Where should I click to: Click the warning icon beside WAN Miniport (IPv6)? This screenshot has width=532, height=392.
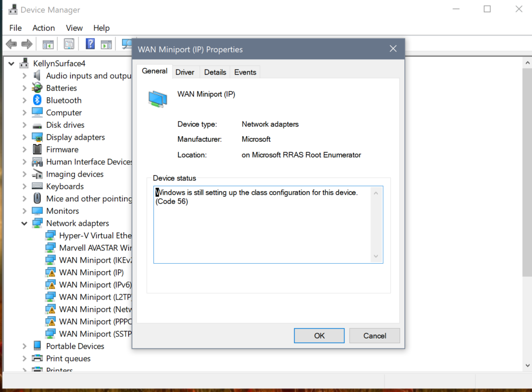(50, 285)
